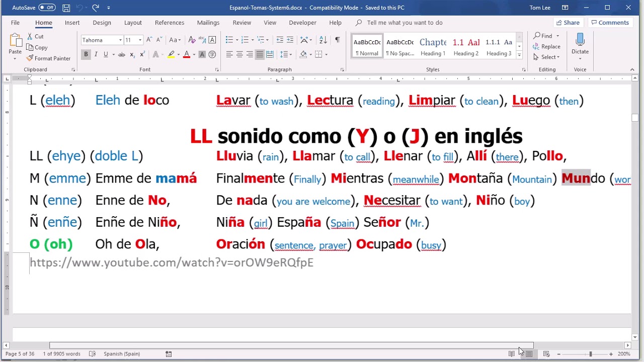The height and width of the screenshot is (362, 644).
Task: Toggle Strikethrough formatting
Action: coord(121,54)
